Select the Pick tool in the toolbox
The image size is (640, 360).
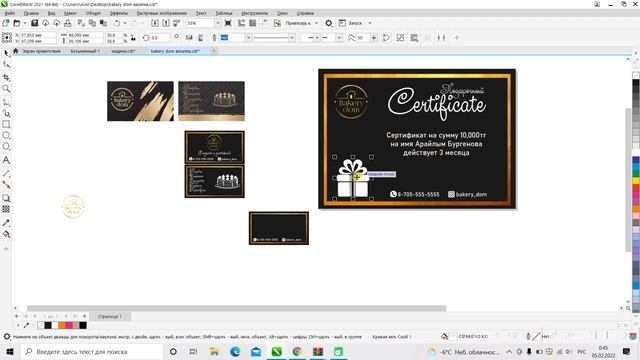tap(6, 53)
